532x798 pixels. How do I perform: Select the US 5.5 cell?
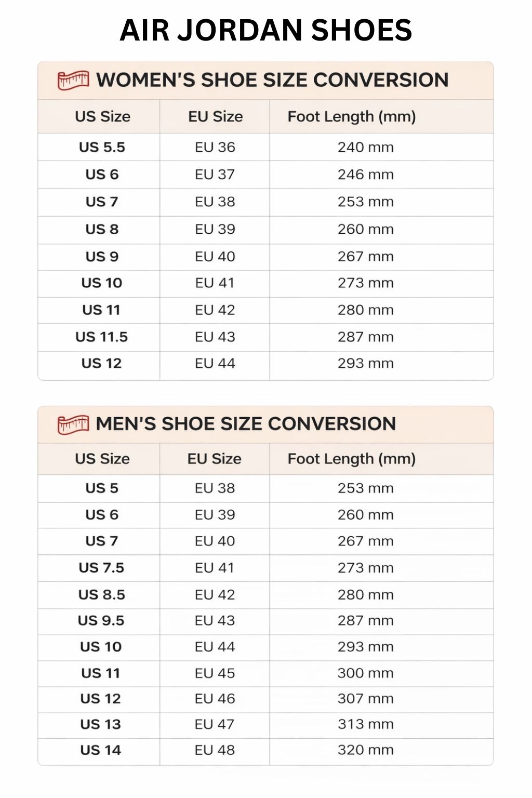(102, 147)
